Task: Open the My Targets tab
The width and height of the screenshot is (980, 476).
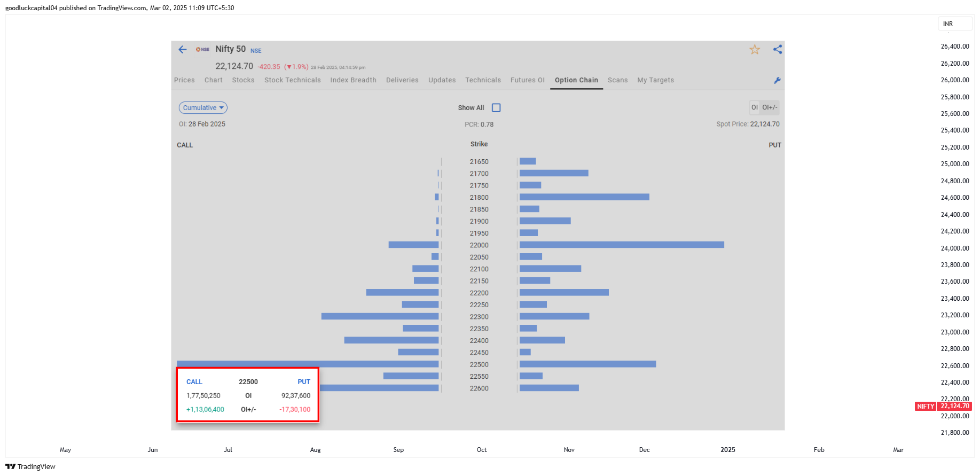Action: (x=656, y=80)
